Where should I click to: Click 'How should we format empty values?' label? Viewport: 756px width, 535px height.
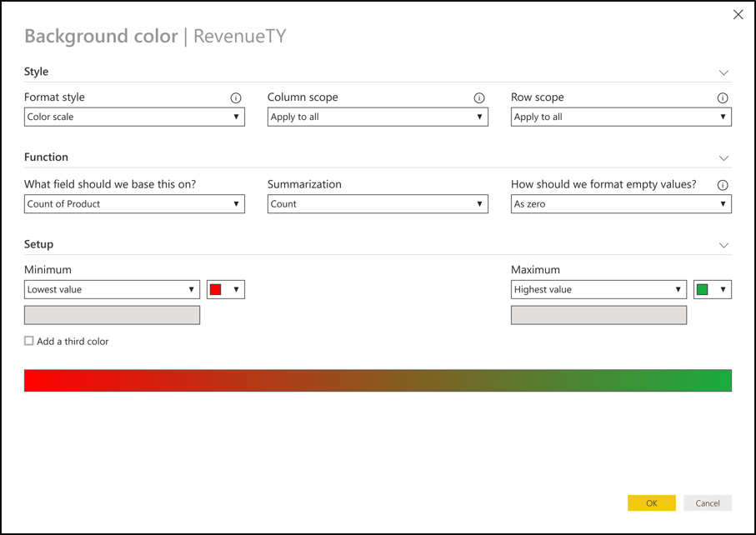603,184
